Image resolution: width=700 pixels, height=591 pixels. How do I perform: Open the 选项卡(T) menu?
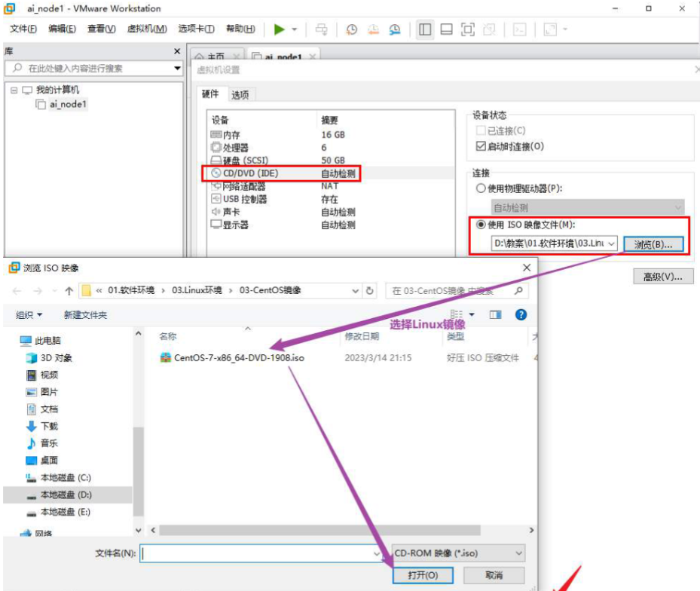coord(197,29)
